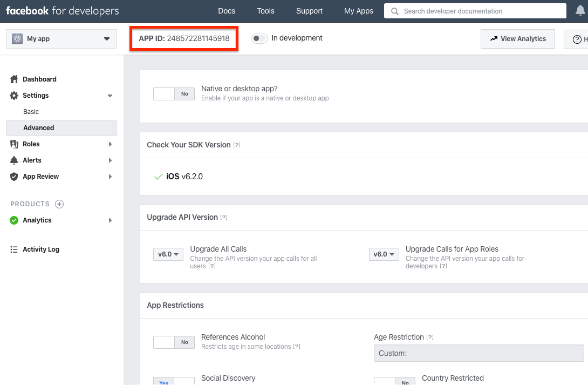Click the Activity Log list icon
Screen dimensions: 588x385
click(x=14, y=249)
